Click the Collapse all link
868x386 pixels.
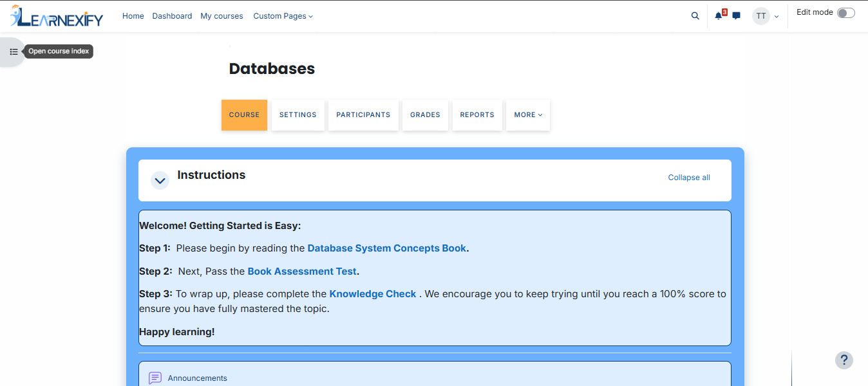(689, 178)
